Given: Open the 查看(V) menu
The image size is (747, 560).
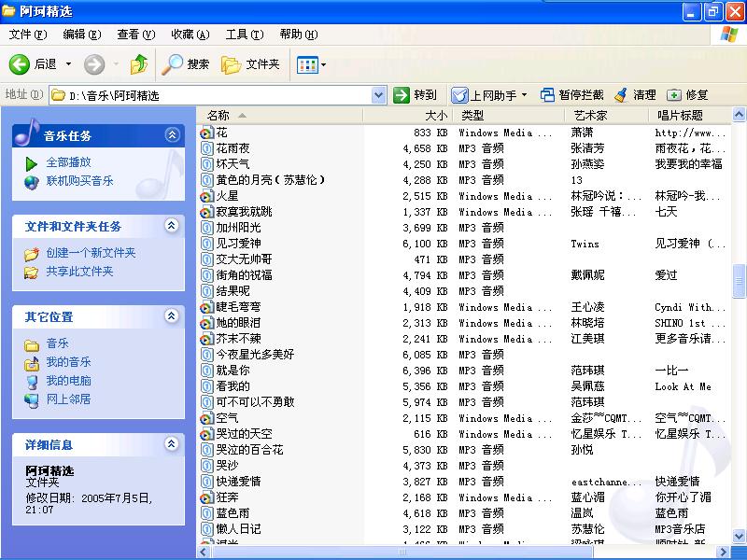Looking at the screenshot, I should [x=135, y=35].
